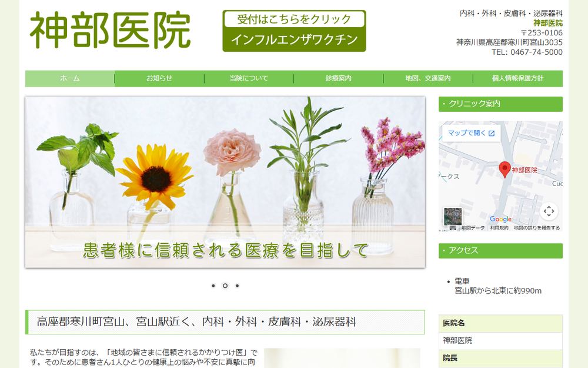This screenshot has width=588, height=368.
Task: Toggle map camera controls round button
Action: (x=549, y=211)
